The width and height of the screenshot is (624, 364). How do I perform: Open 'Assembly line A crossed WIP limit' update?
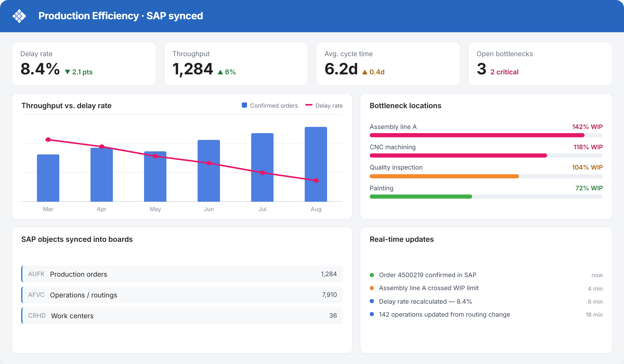coord(429,288)
